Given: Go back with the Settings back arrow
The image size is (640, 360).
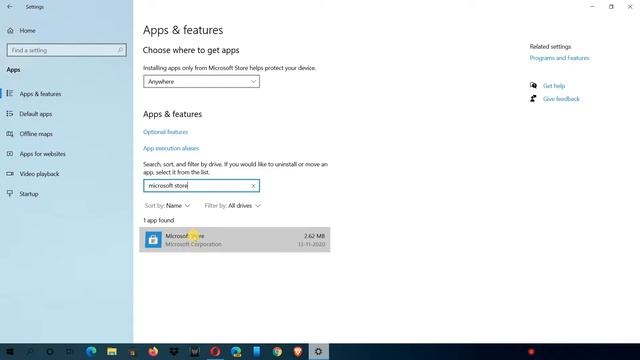Looking at the screenshot, I should (x=10, y=7).
